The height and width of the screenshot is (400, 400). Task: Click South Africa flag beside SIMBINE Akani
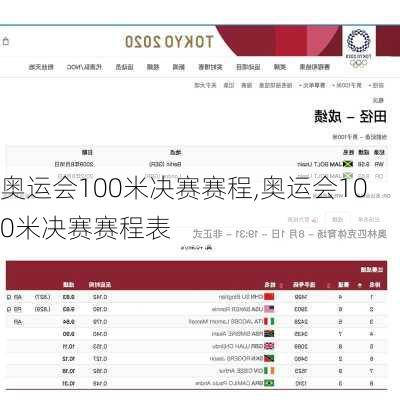point(269,334)
